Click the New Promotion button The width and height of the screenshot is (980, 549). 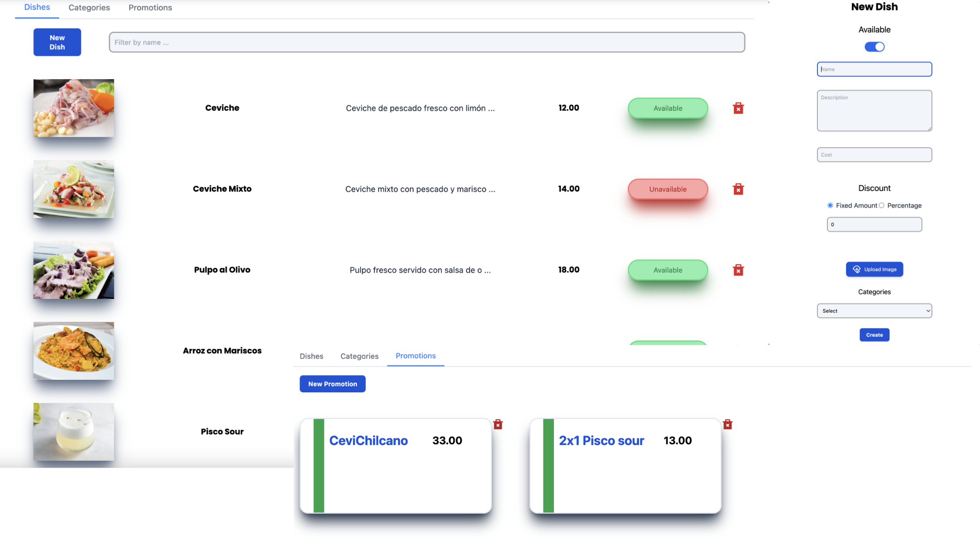tap(333, 384)
